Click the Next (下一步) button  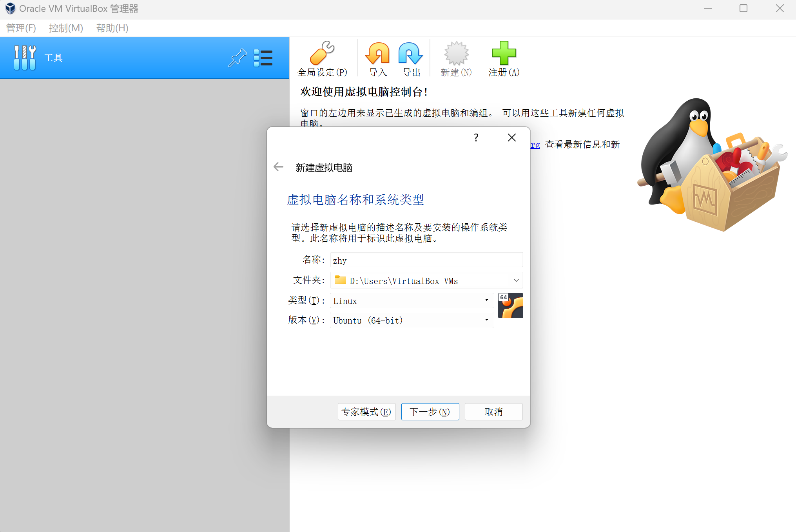pyautogui.click(x=430, y=412)
